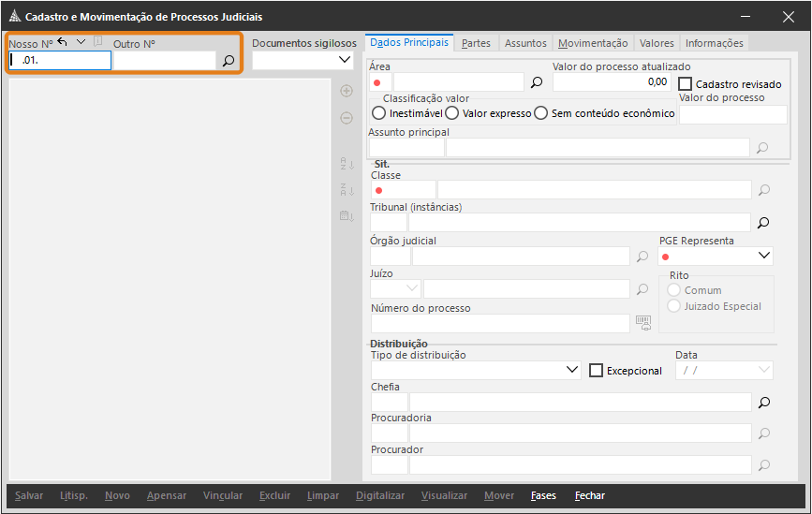Check the Excepcional checkbox

(596, 371)
